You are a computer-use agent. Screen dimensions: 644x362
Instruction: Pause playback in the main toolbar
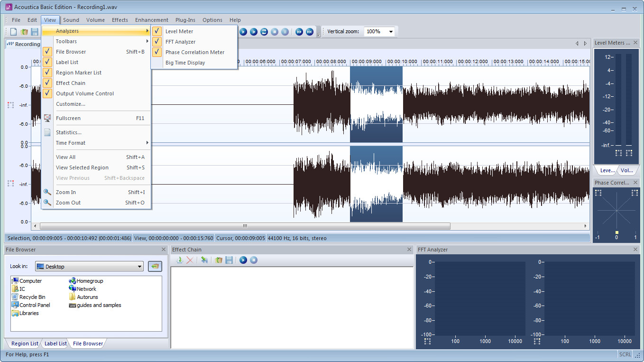pyautogui.click(x=285, y=32)
